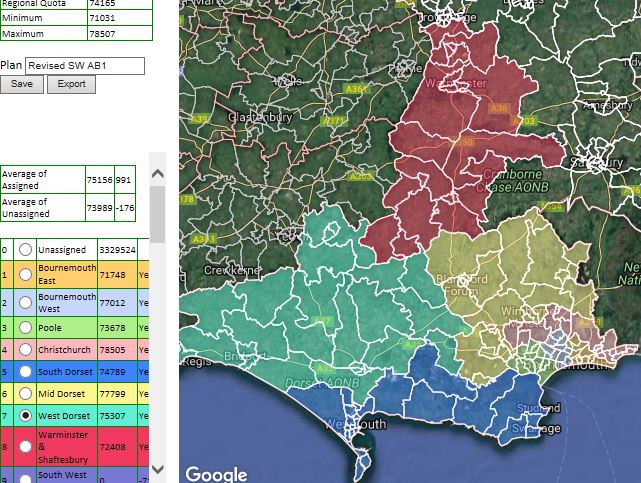Click the Google logo on the map
This screenshot has height=483, width=641.
point(216,474)
